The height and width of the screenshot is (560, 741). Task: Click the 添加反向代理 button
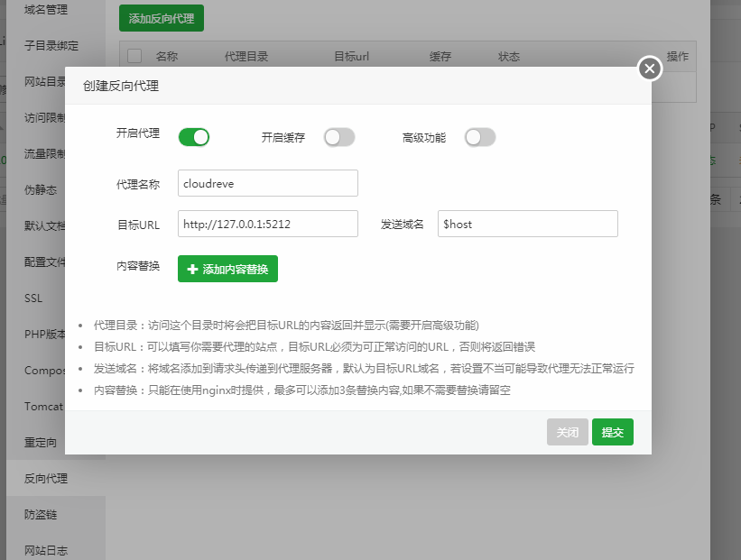[162, 18]
